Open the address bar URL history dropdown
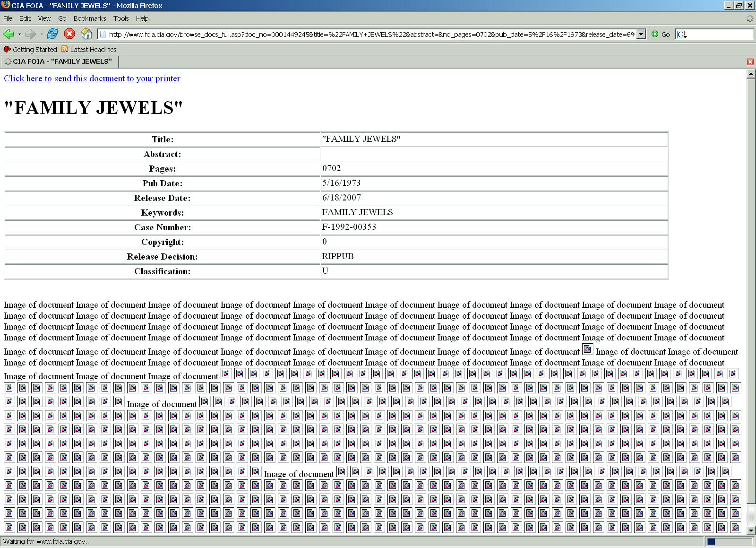756x548 pixels. 641,34
